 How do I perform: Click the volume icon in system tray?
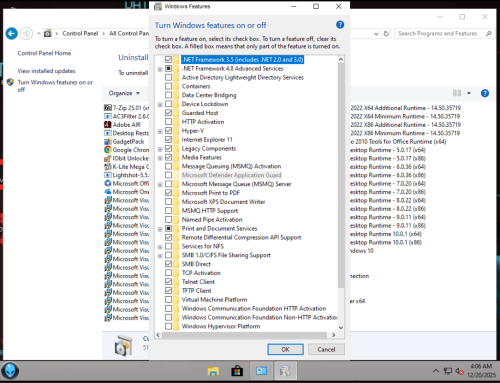tap(460, 371)
